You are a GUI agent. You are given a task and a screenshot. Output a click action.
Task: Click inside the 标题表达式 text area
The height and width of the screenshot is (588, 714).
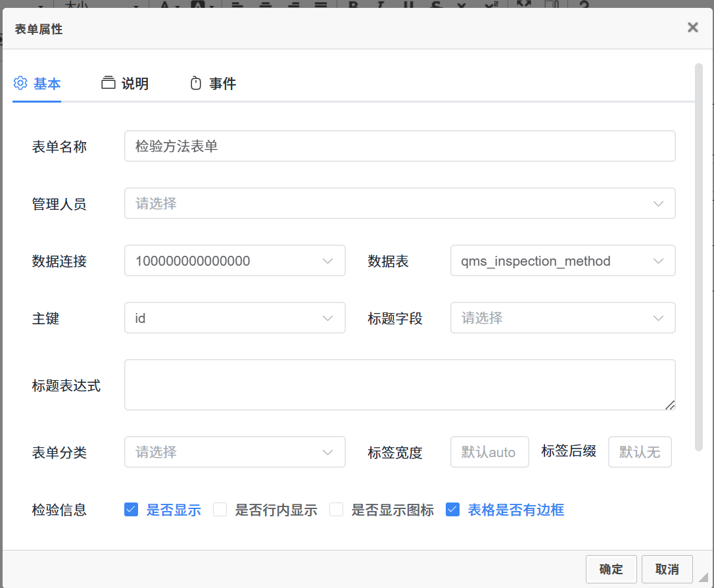pos(399,385)
